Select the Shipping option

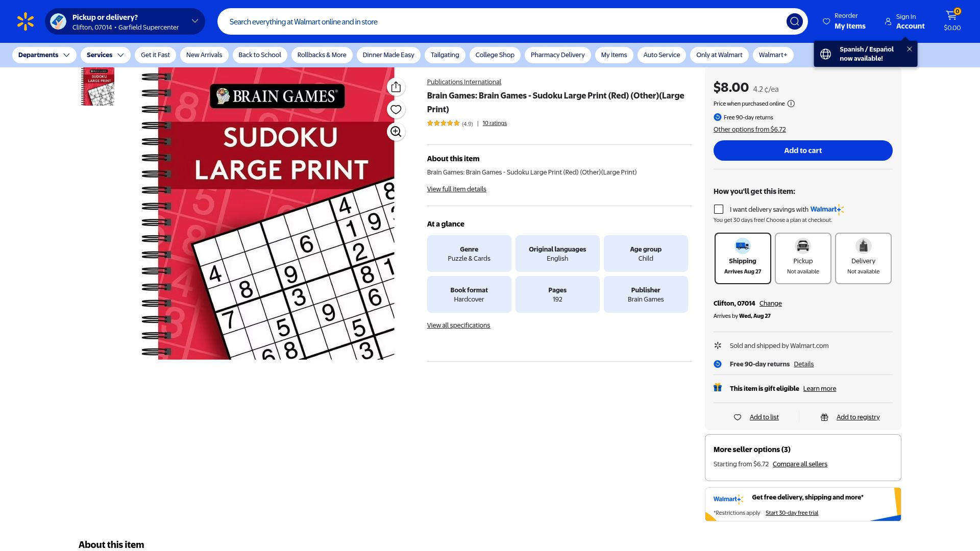tap(742, 258)
